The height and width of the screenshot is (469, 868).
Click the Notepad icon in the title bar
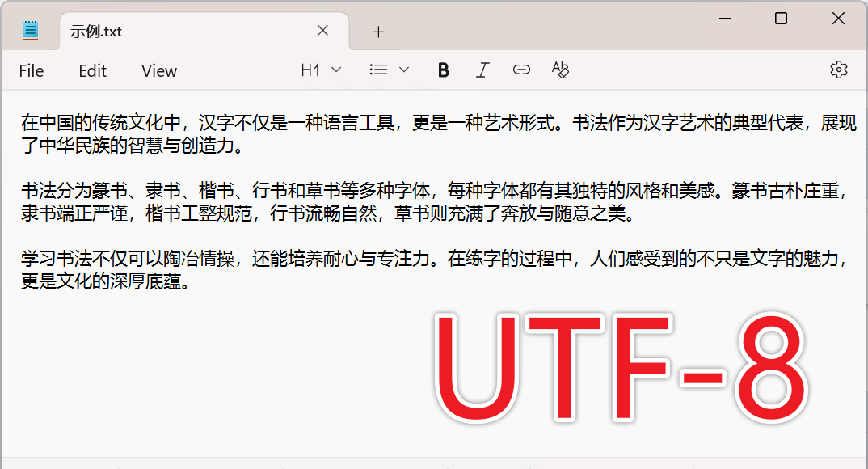click(x=31, y=30)
